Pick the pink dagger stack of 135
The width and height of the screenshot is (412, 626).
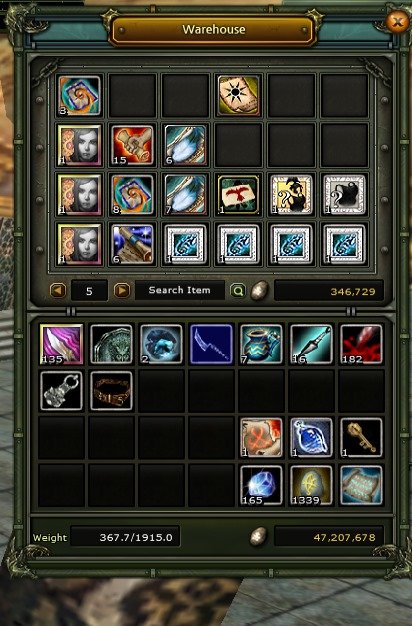61,344
